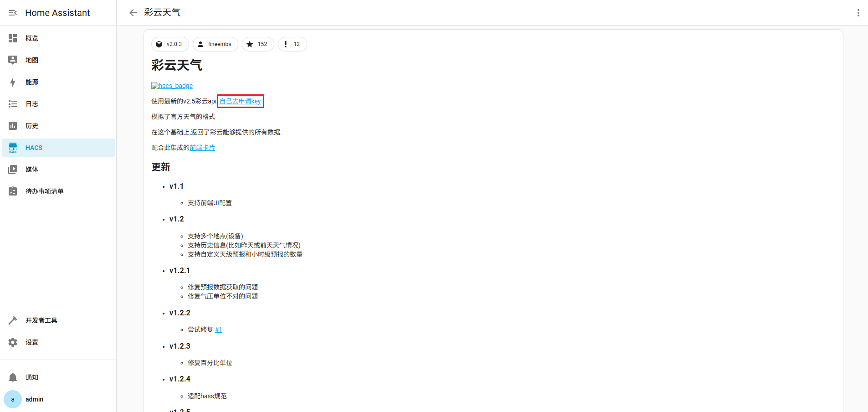The width and height of the screenshot is (868, 412).
Task: Open the 能源 energy panel
Action: [x=32, y=82]
